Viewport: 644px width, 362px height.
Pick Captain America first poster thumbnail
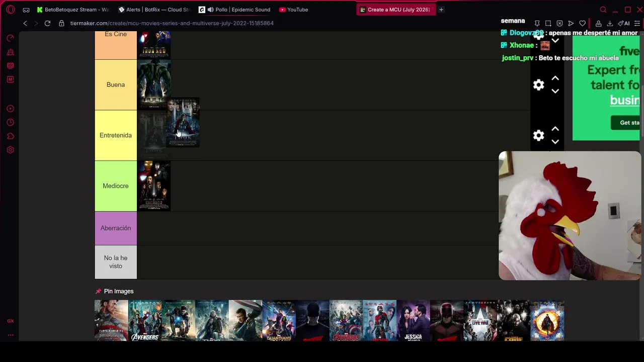tap(111, 321)
